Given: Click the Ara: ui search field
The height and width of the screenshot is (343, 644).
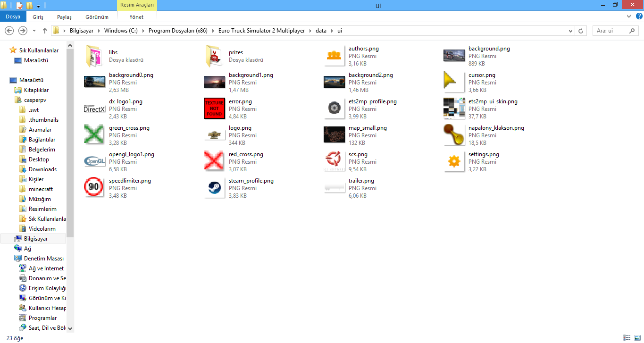Looking at the screenshot, I should coord(616,31).
